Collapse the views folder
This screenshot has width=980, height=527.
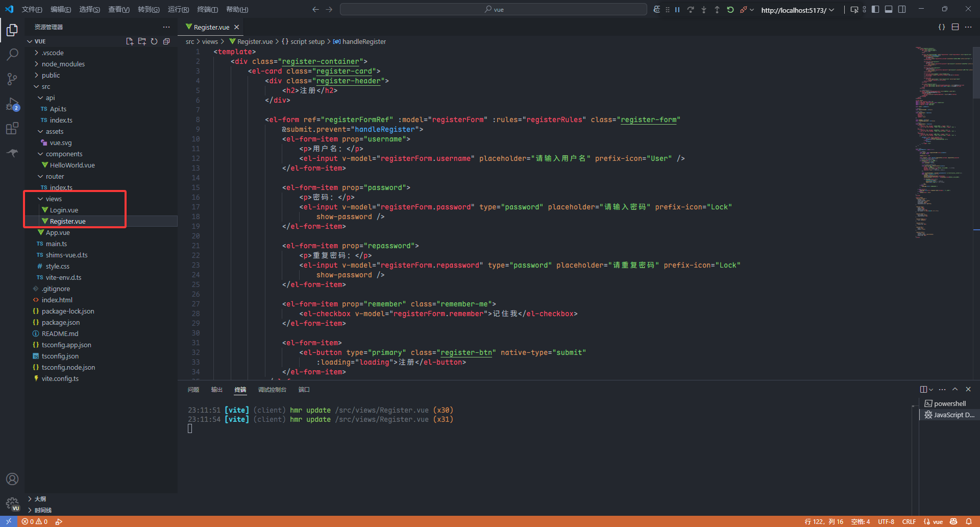point(54,199)
